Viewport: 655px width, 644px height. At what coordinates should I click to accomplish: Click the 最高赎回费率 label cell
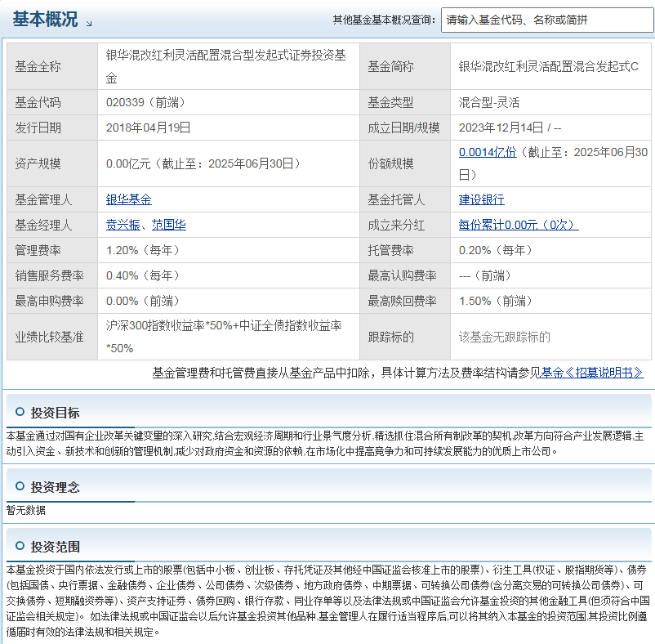pos(405,301)
